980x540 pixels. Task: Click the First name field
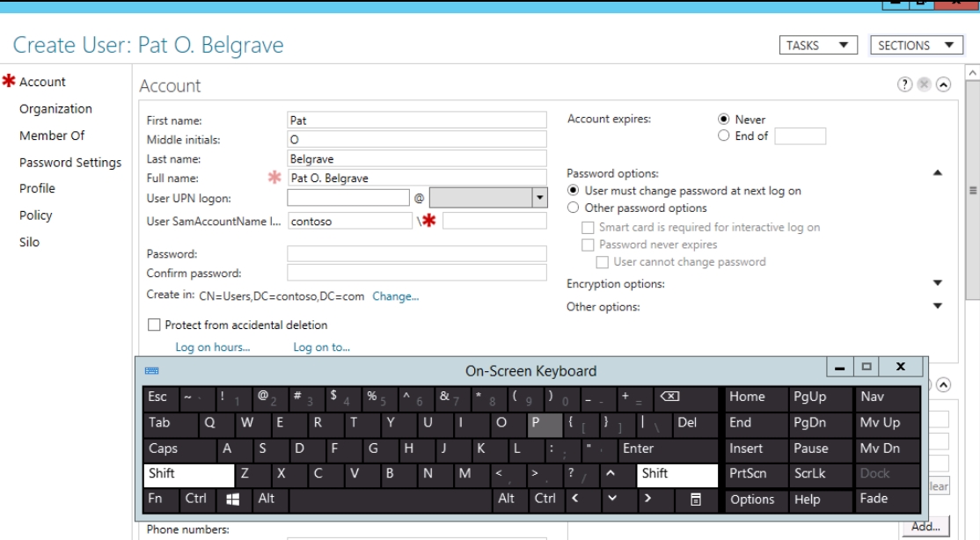coord(417,120)
